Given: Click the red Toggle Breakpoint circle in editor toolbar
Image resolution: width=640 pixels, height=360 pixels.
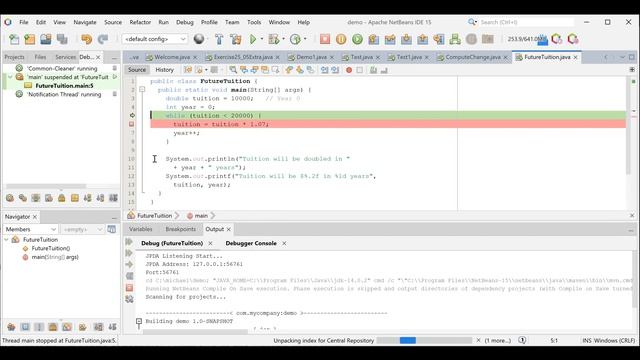Looking at the screenshot, I should click(x=349, y=70).
